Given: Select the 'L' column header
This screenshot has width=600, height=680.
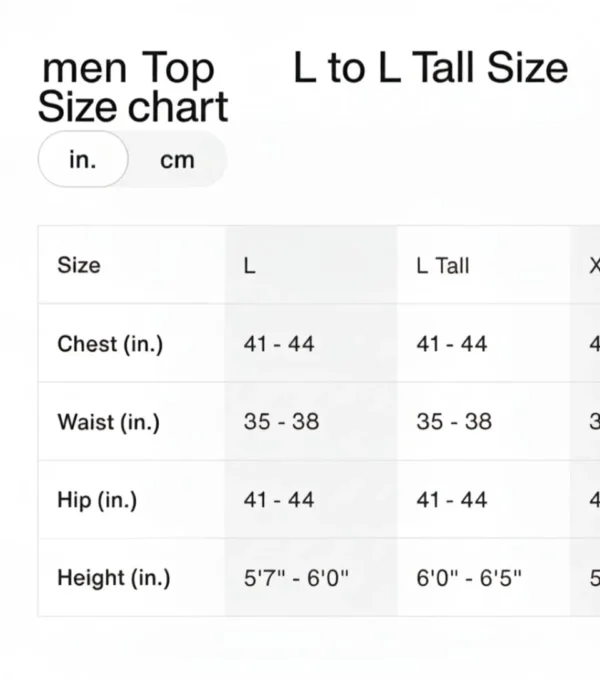Looking at the screenshot, I should 250,266.
